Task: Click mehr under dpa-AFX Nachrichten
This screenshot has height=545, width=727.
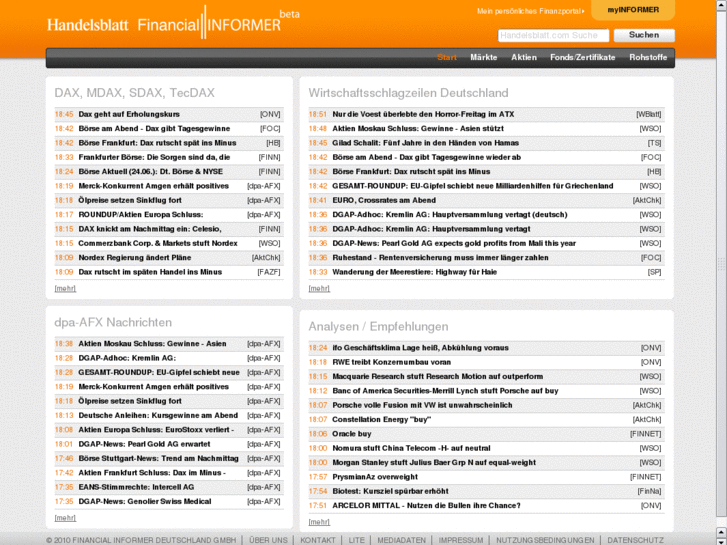Action: (65, 518)
